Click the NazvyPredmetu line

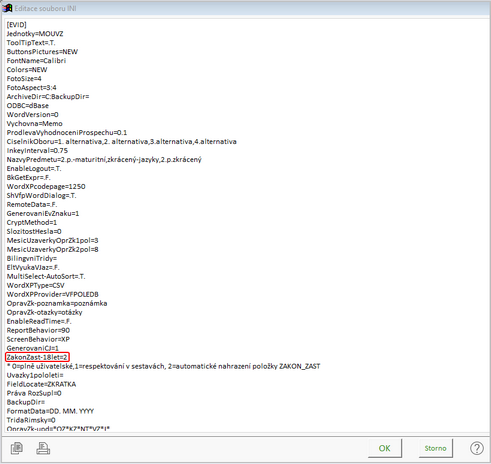(104, 160)
